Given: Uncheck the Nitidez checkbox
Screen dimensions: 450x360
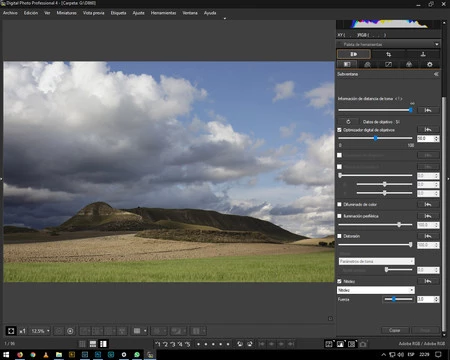Looking at the screenshot, I should [339, 281].
